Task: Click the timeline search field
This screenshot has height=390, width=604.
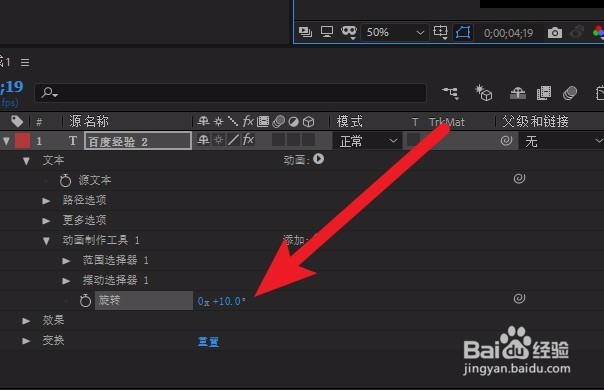Action: click(x=230, y=93)
